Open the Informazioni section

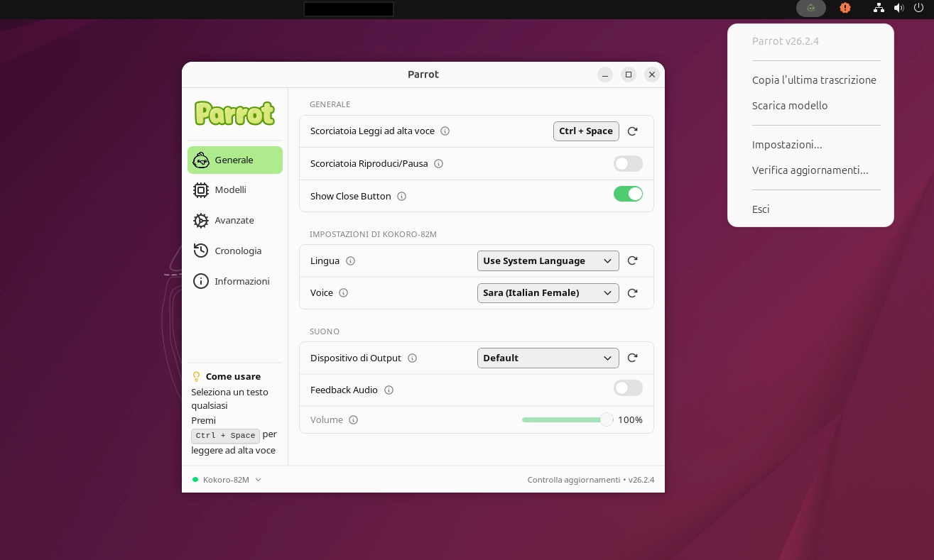241,281
